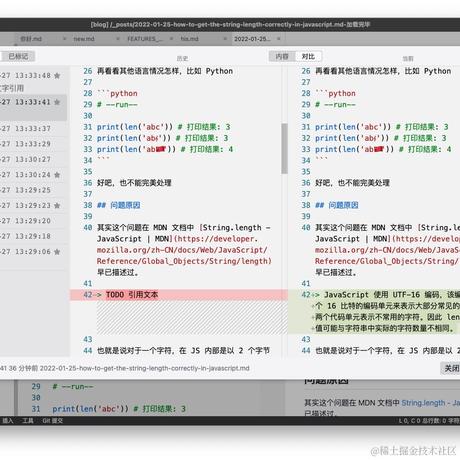Click the red 'TODO 引用文本' deleted line
The image size is (460, 460).
coord(179,295)
